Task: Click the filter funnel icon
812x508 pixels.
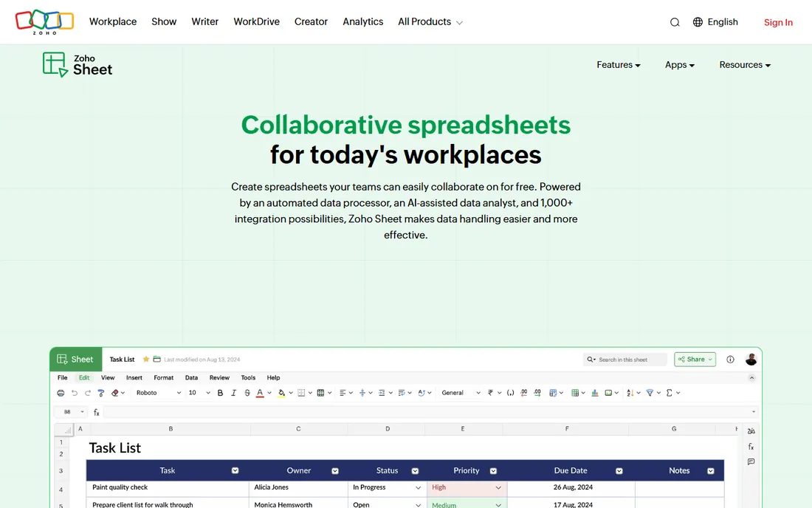Action: pyautogui.click(x=650, y=393)
